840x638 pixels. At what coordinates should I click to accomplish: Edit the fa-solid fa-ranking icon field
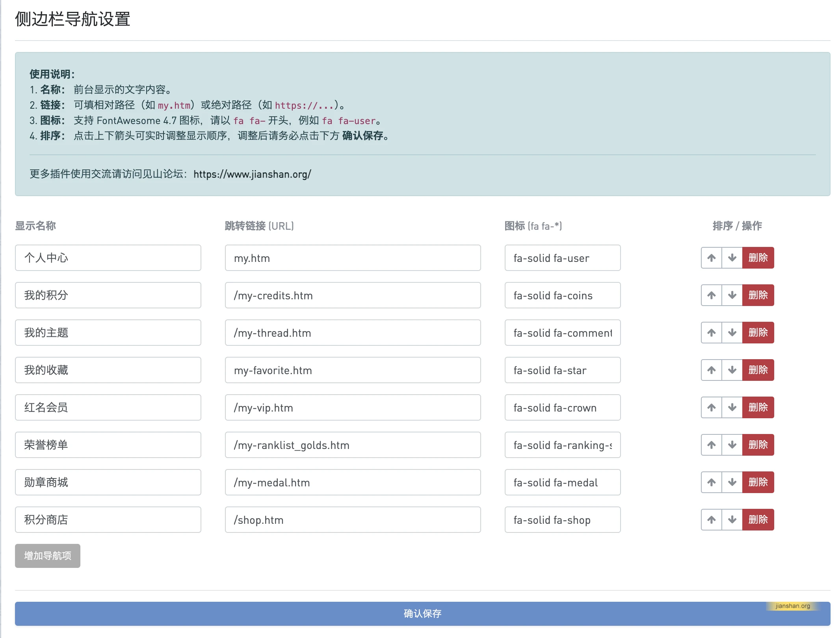coord(563,445)
